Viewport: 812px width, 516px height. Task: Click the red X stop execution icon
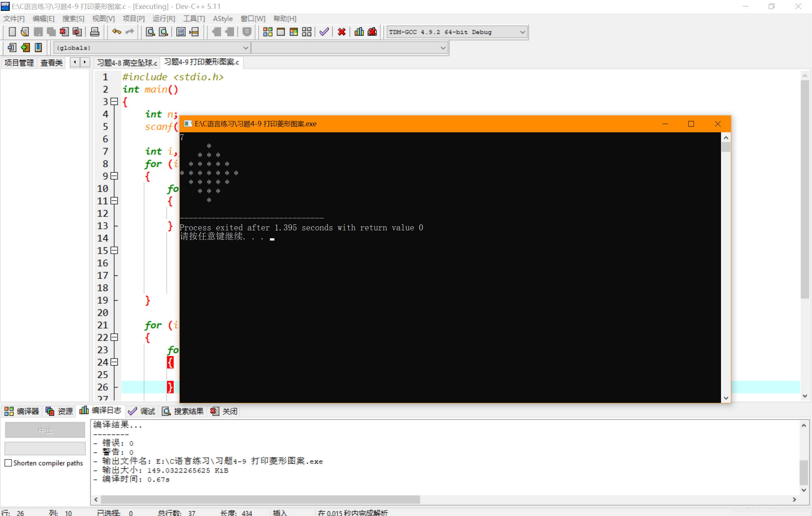pos(341,32)
